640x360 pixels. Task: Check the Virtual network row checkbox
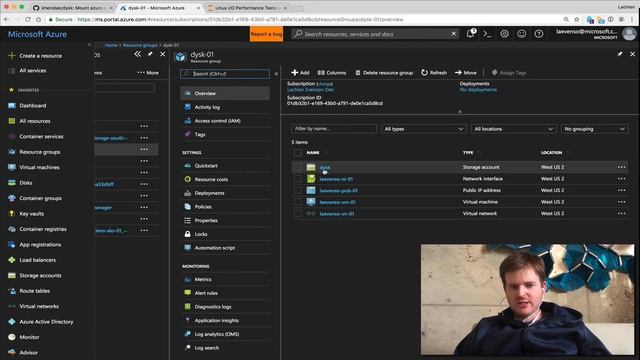(x=298, y=213)
